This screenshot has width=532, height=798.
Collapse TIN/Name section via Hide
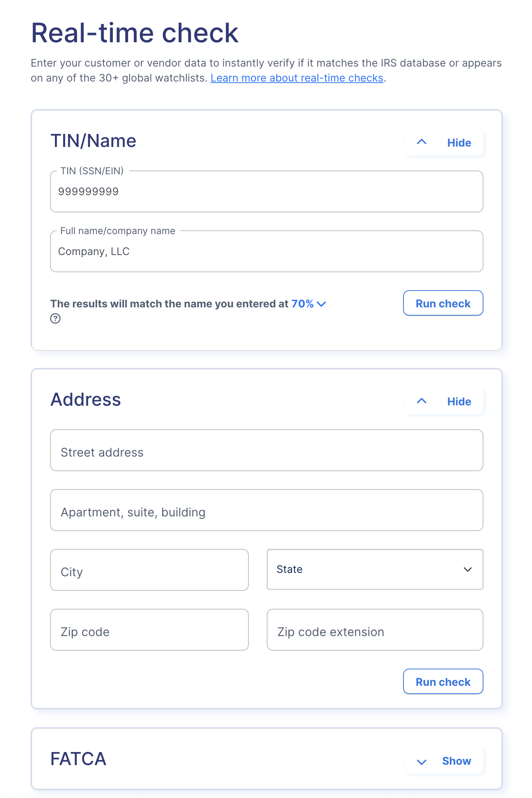point(444,142)
